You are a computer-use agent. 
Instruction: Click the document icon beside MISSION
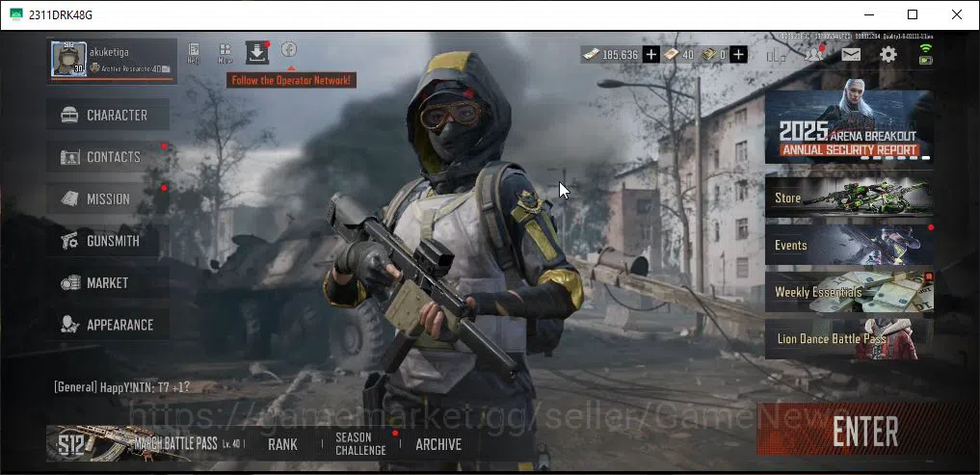[x=69, y=198]
